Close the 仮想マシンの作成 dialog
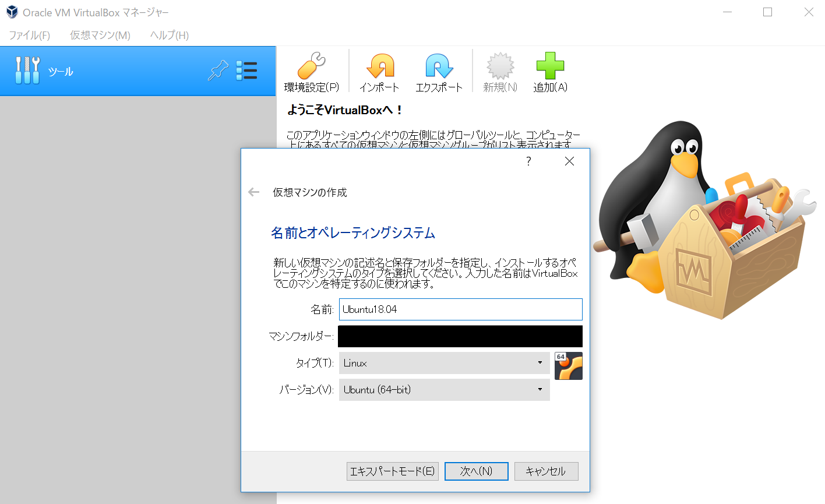Image resolution: width=825 pixels, height=504 pixels. pos(569,161)
